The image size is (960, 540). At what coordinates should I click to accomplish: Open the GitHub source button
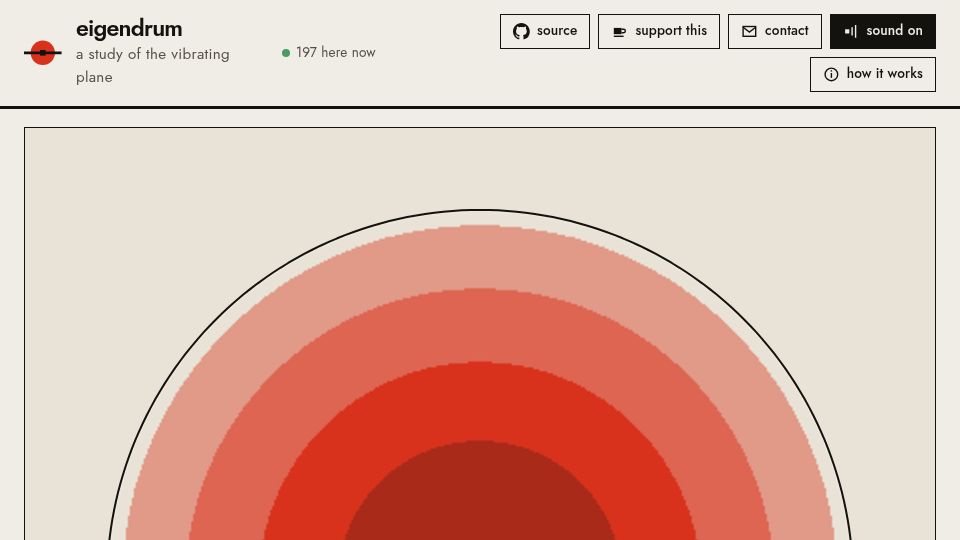pyautogui.click(x=545, y=31)
